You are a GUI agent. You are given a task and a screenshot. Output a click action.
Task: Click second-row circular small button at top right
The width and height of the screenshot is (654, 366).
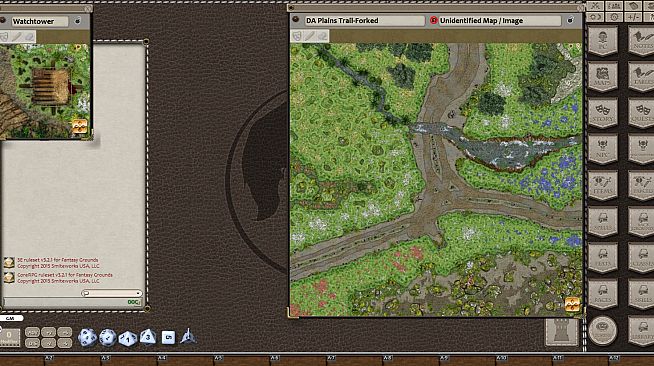(x=614, y=17)
